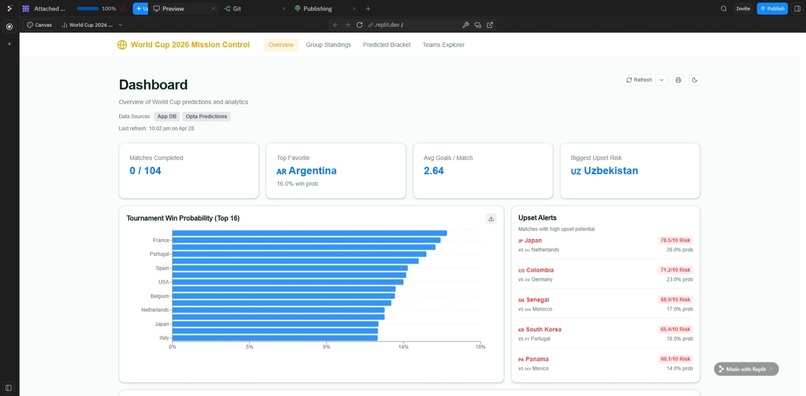This screenshot has height=396, width=806.
Task: Click the 78.5/10 Risk badge
Action: click(x=675, y=240)
